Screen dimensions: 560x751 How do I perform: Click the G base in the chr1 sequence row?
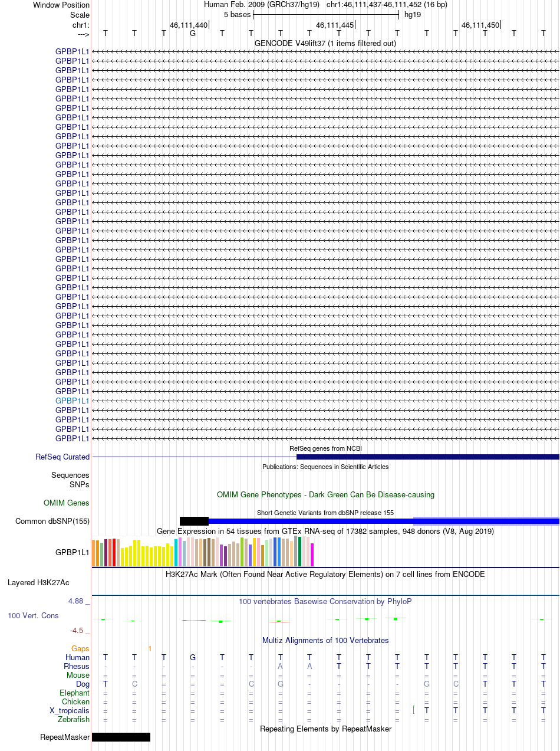click(193, 33)
